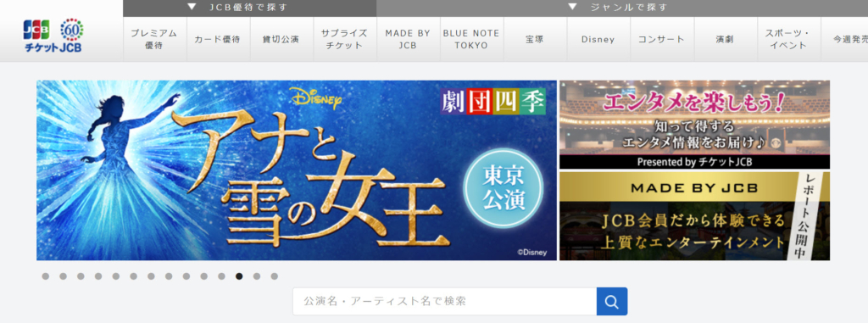Open BLUE NOTE TOKYO nav item
This screenshot has height=323, width=868.
click(471, 39)
